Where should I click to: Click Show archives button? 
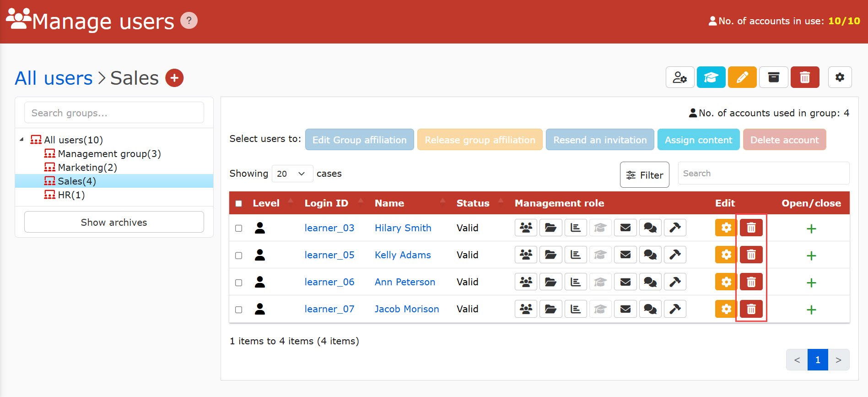pyautogui.click(x=114, y=222)
